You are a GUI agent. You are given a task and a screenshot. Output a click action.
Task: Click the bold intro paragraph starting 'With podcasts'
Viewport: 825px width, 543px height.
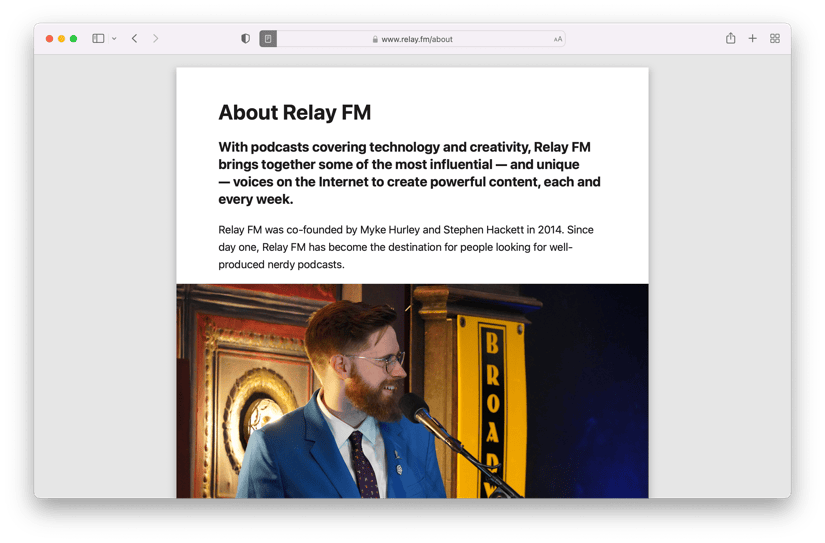[409, 173]
